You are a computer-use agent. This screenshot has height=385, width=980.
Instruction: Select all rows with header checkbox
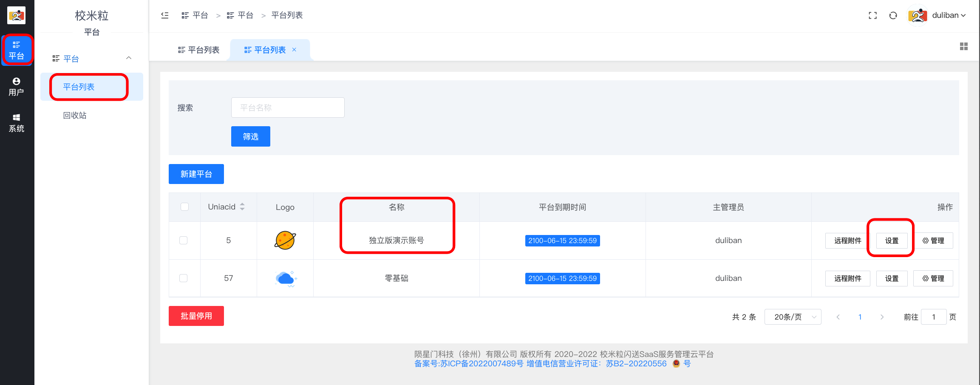(x=184, y=207)
